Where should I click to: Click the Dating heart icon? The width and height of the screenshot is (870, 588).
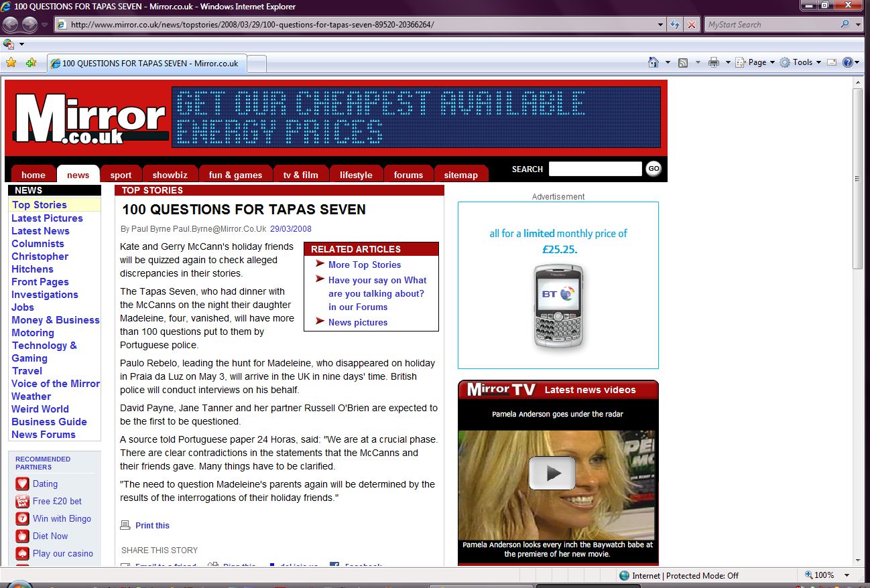click(22, 484)
